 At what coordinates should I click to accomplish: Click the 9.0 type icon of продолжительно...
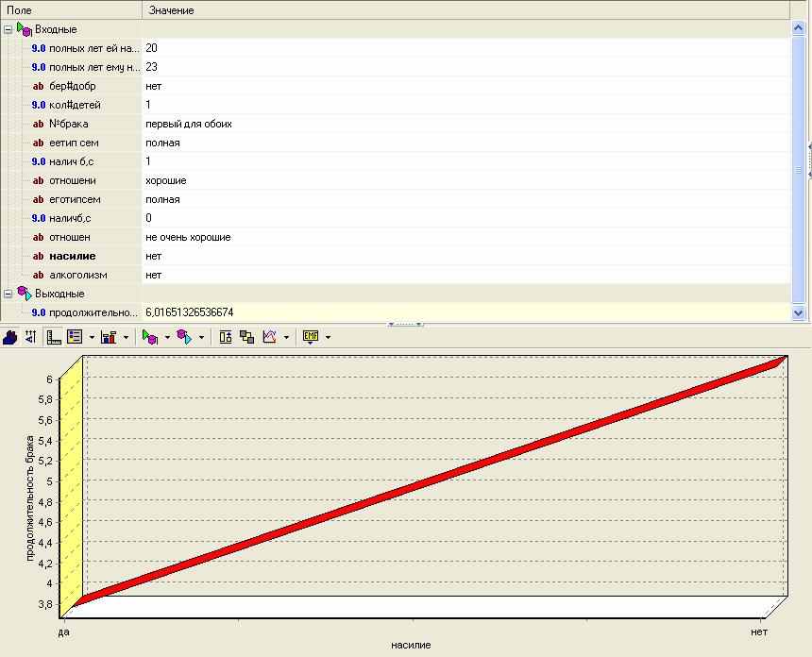click(x=39, y=312)
